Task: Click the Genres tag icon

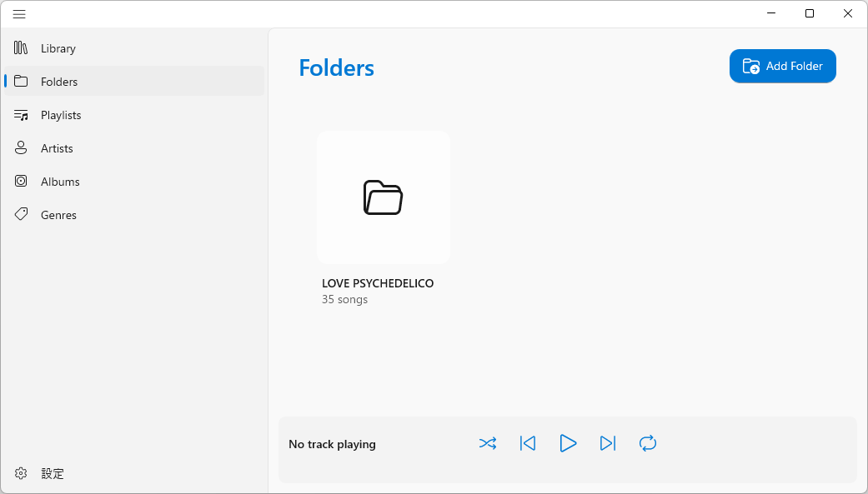Action: click(22, 215)
